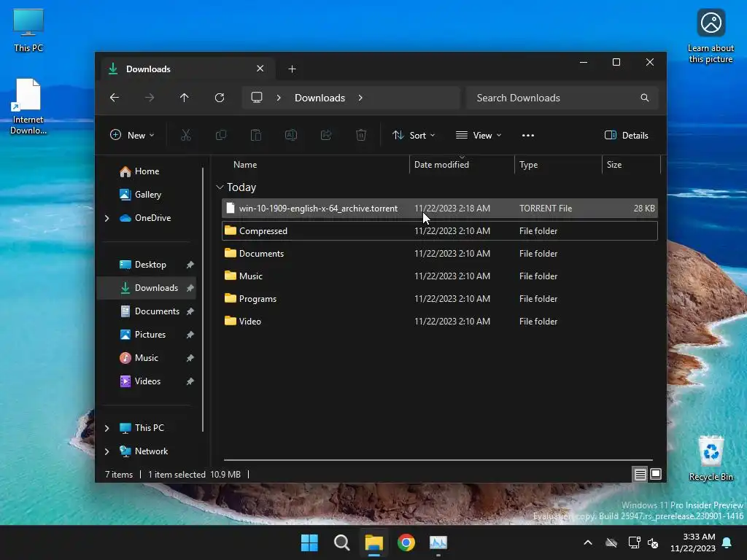747x560 pixels.
Task: Unpin Downloads from Quick access
Action: point(190,287)
